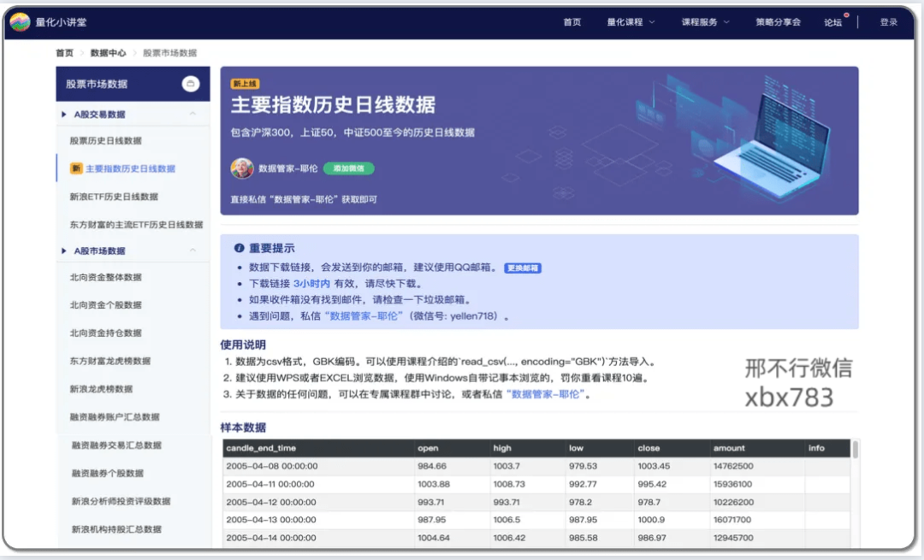Click 首页 breadcrumb link
The width and height of the screenshot is (924, 560).
(64, 53)
